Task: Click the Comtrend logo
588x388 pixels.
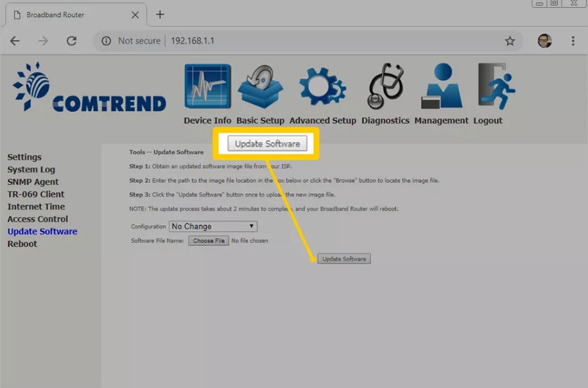Action: click(89, 88)
